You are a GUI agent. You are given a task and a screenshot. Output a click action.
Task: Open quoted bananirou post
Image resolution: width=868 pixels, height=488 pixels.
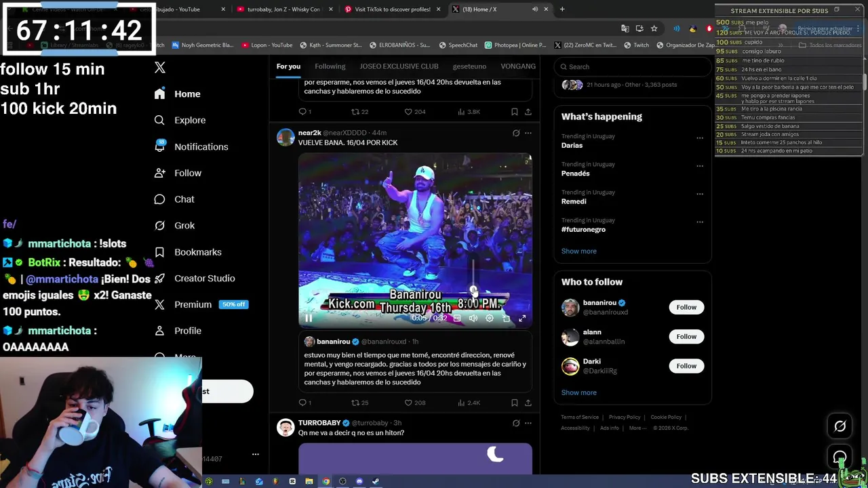[415, 363]
